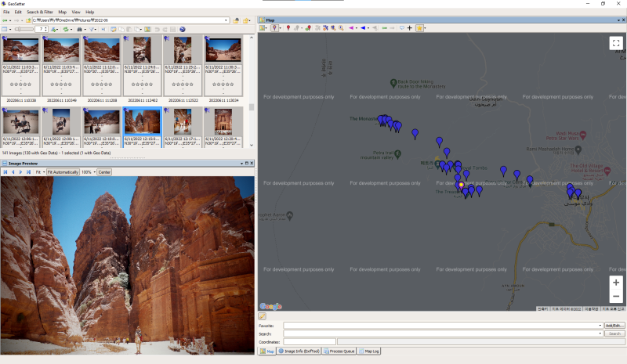Go to first image in preview

pyautogui.click(x=5, y=171)
